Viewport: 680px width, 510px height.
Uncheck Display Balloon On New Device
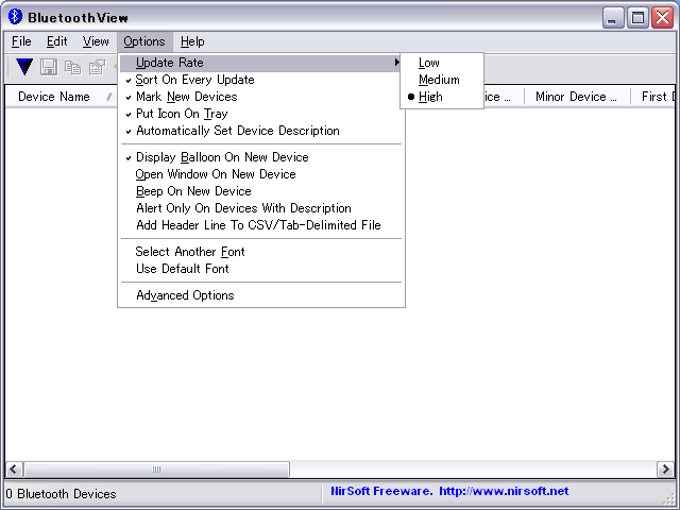pos(262,157)
